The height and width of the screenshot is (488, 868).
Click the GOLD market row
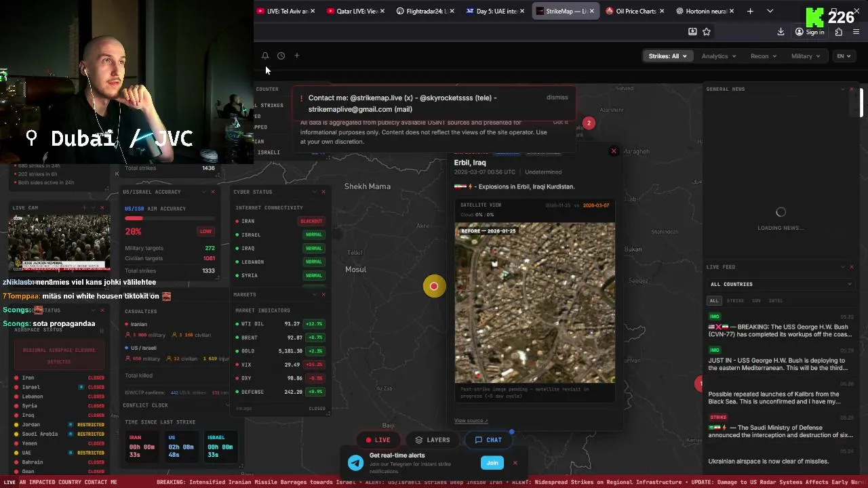281,351
